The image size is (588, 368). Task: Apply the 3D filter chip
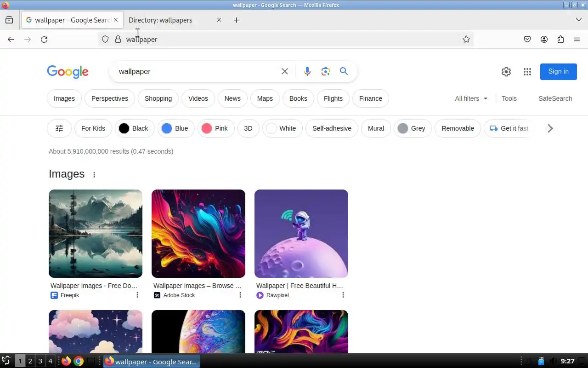248,128
